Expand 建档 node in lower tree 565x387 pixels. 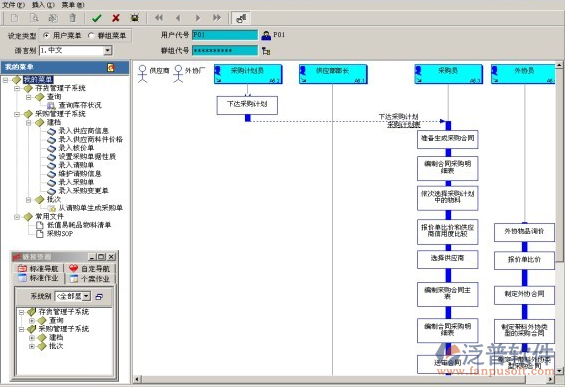(32, 338)
